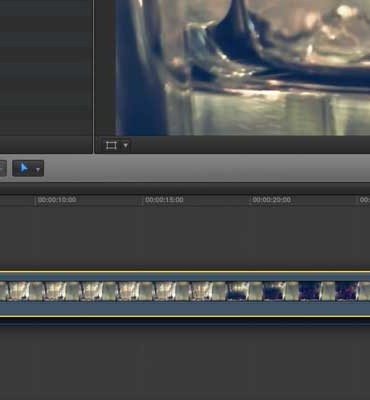Click the divider between browser and viewer
This screenshot has width=370, height=400.
point(94,77)
